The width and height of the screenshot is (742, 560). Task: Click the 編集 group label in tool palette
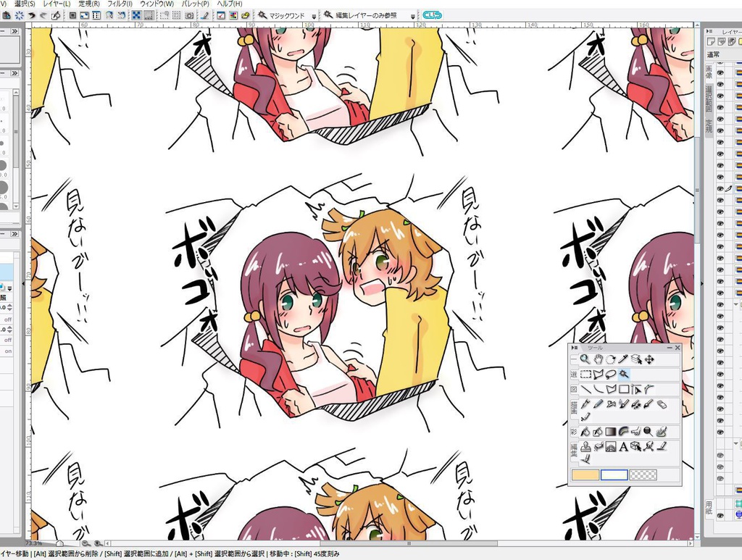574,451
